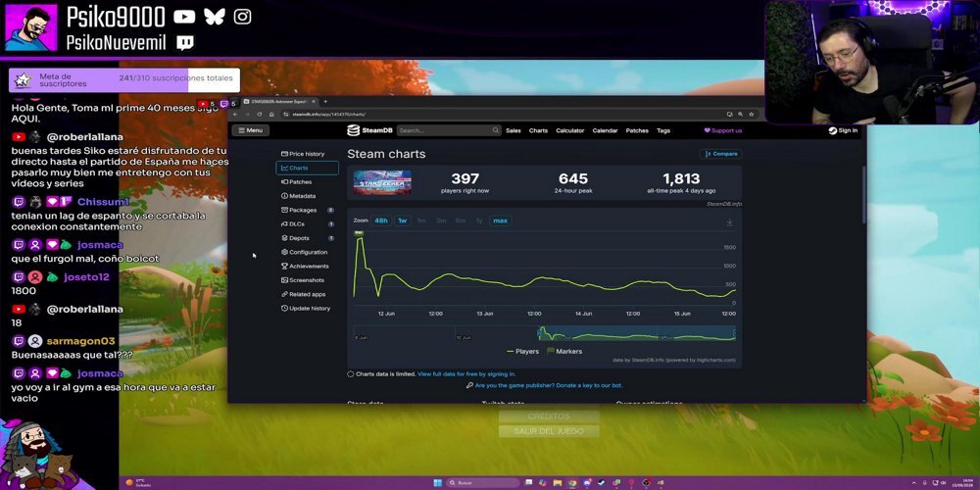Click the browser forward arrow
The height and width of the screenshot is (490, 980).
[247, 115]
